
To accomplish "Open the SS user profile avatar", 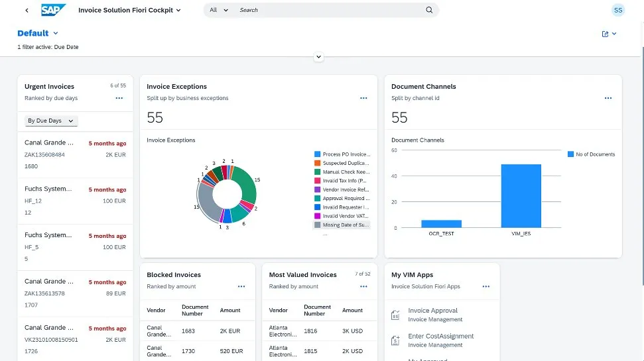I will (618, 10).
